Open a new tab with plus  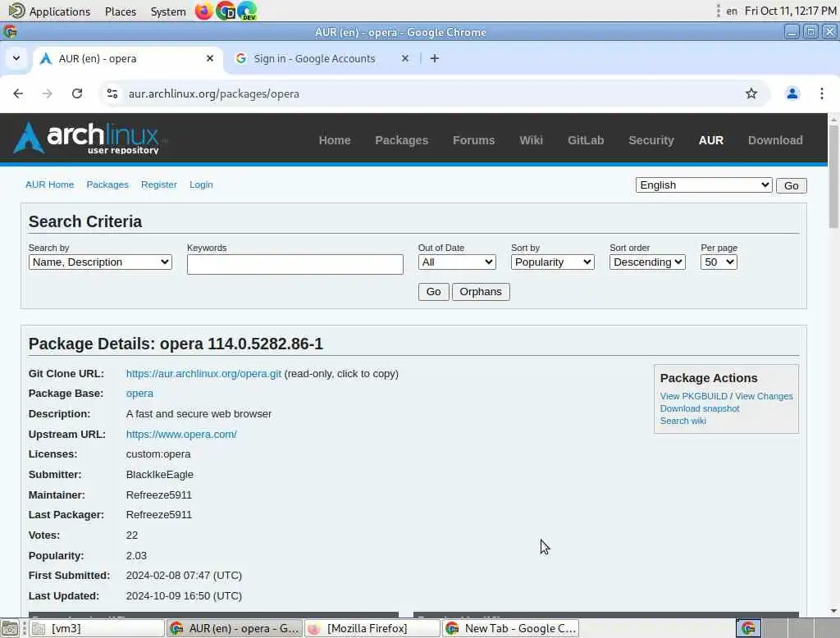pyautogui.click(x=435, y=58)
